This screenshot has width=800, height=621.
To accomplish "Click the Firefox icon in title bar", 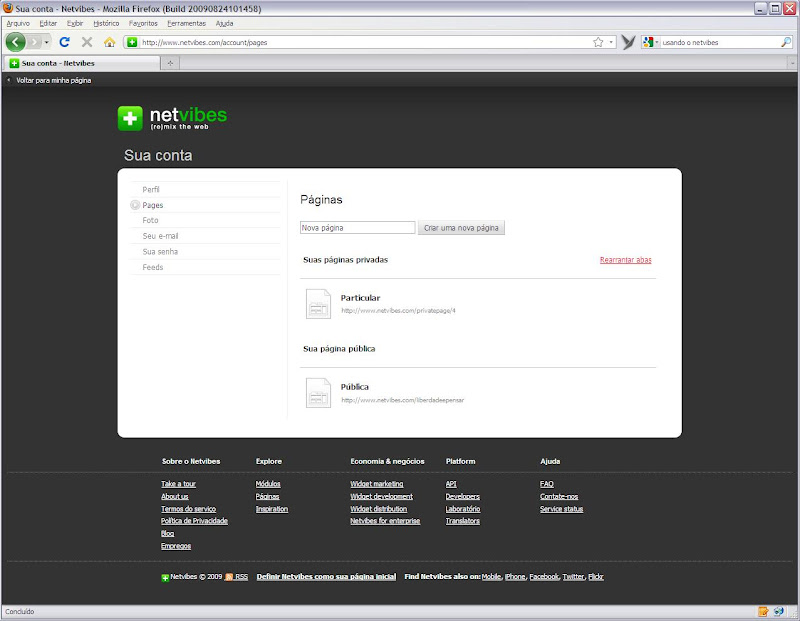I will (8, 8).
